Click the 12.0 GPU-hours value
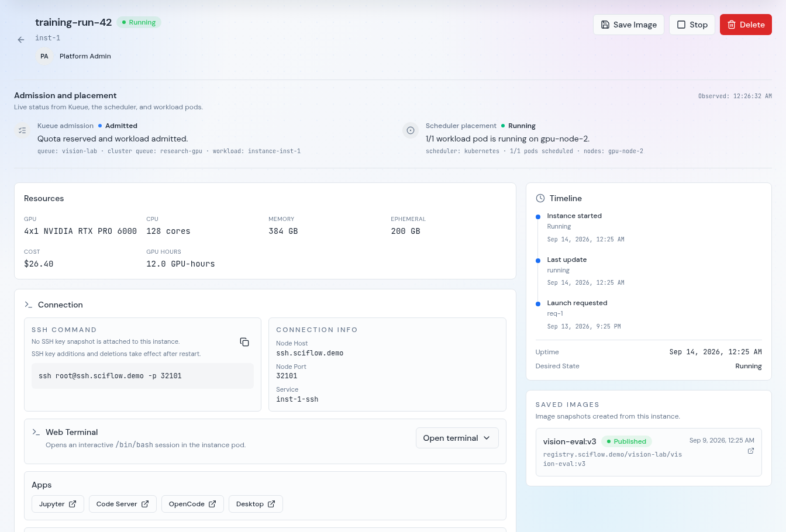Image resolution: width=786 pixels, height=532 pixels. (181, 264)
